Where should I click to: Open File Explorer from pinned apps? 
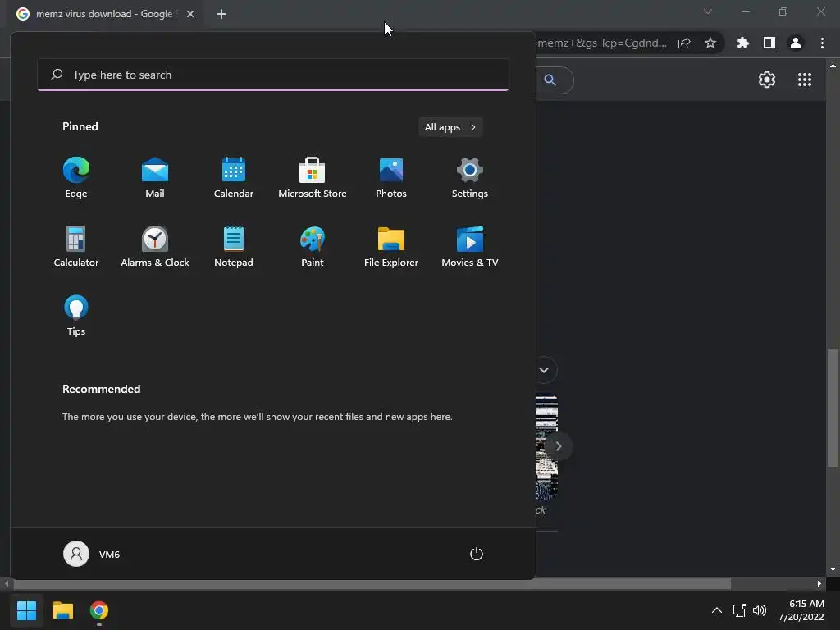coord(391,247)
